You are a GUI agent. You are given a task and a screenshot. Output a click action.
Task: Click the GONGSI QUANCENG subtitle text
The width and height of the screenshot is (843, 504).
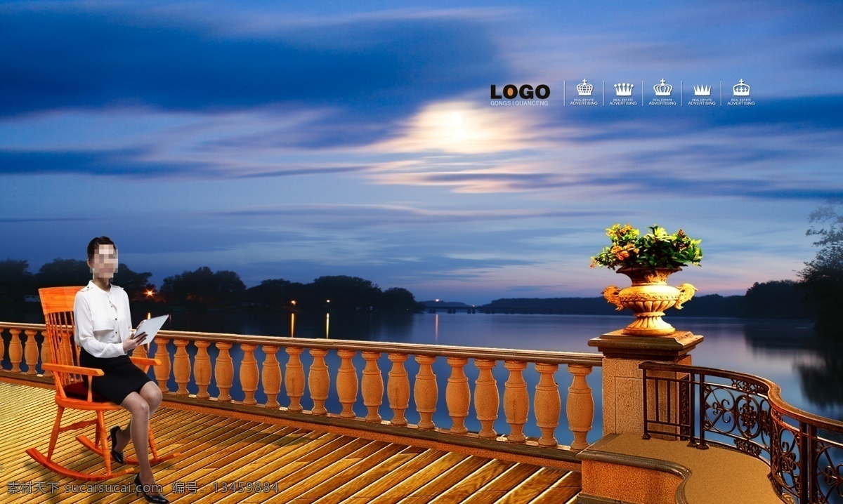520,103
